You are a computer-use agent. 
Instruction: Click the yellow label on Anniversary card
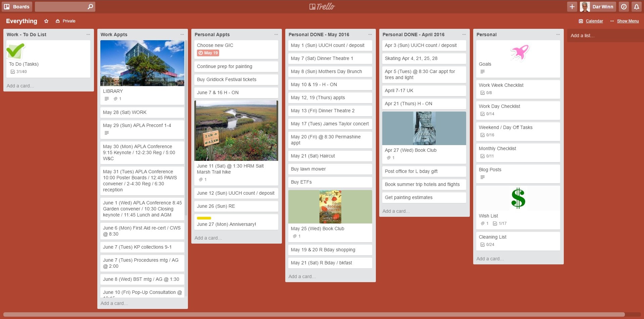tap(204, 218)
